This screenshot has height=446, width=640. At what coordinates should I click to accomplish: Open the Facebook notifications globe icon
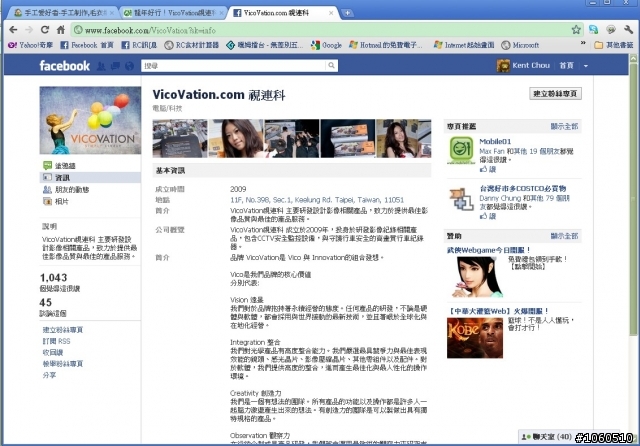[x=129, y=66]
